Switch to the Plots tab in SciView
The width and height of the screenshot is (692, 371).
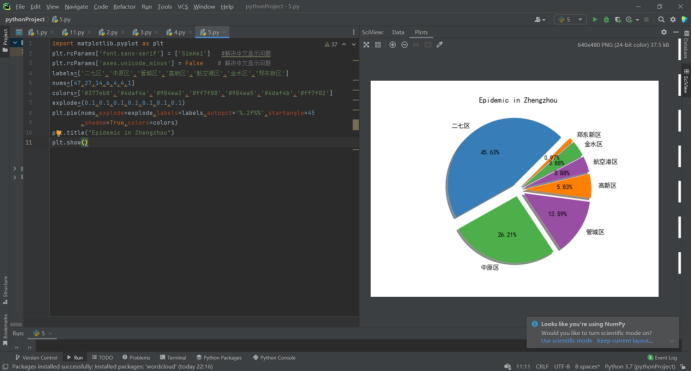421,32
